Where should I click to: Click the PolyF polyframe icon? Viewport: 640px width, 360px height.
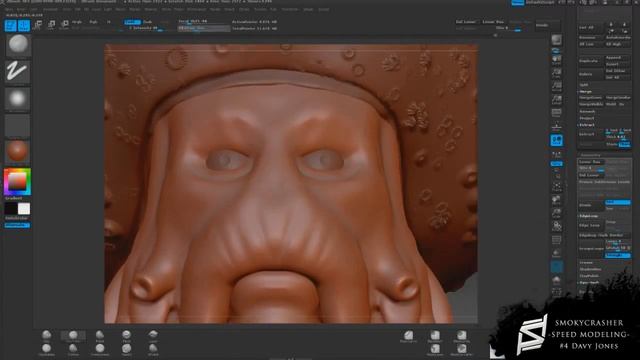(557, 240)
